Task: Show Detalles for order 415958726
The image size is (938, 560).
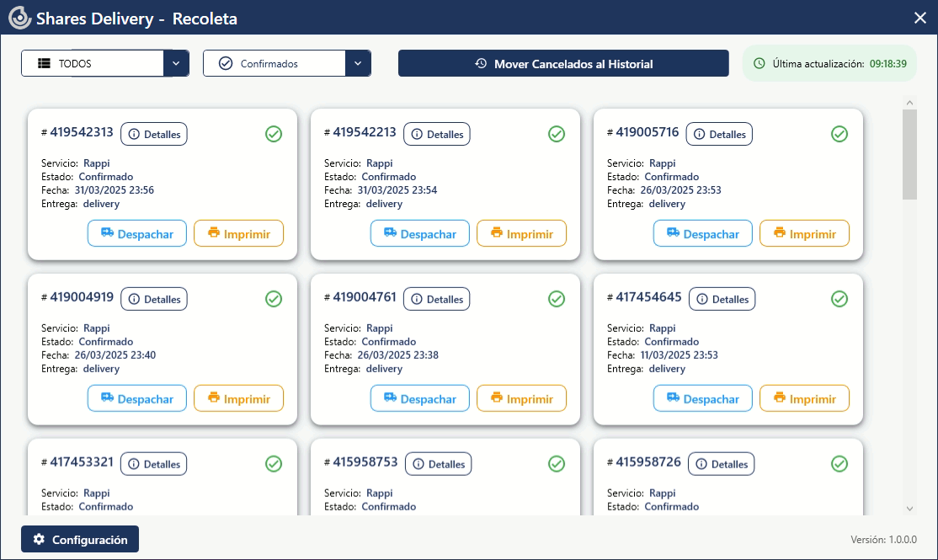Action: click(x=722, y=464)
